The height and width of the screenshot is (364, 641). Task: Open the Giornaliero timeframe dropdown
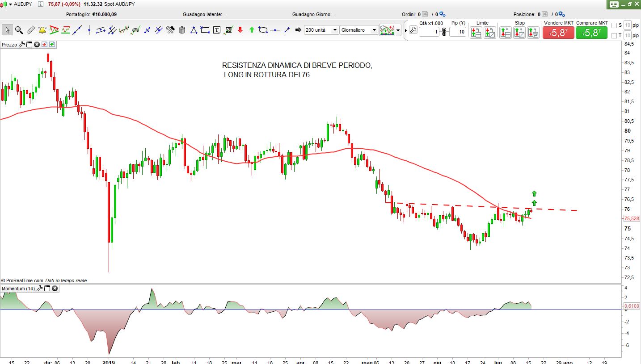point(374,30)
